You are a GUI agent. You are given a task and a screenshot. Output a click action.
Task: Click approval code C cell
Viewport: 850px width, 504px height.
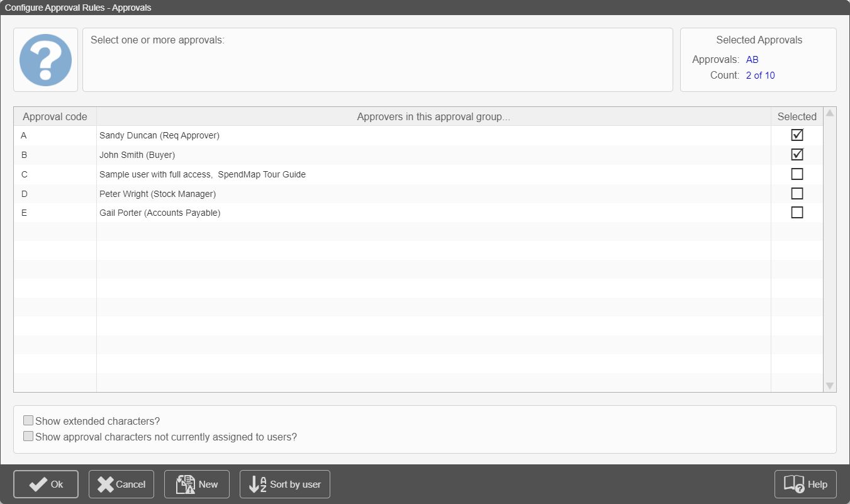tap(55, 174)
